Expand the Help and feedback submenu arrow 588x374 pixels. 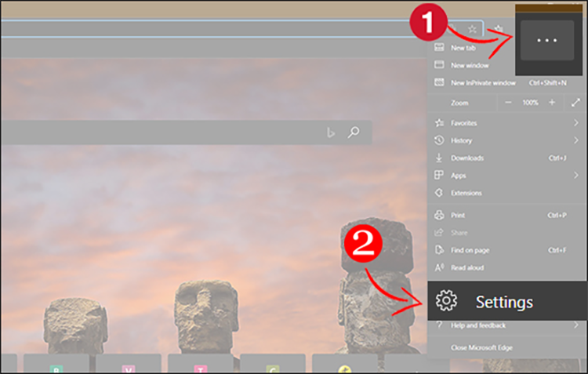click(576, 325)
